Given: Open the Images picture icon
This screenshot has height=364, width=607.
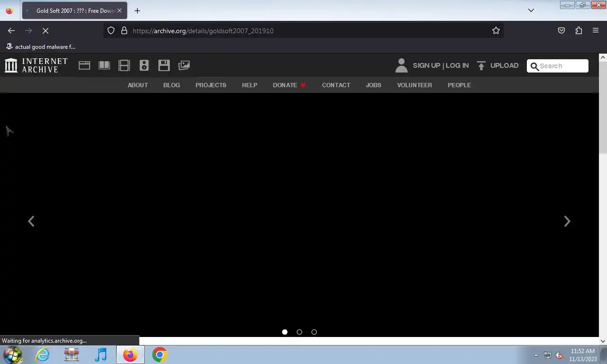Looking at the screenshot, I should (x=184, y=65).
